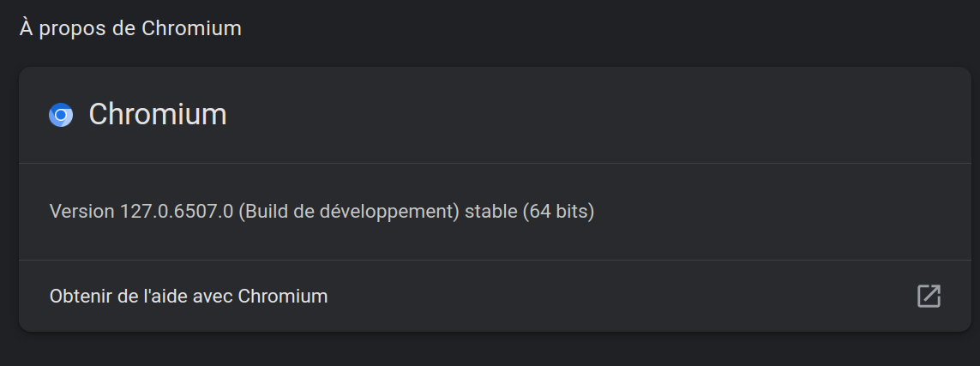Viewport: 980px width, 366px height.
Task: Click the "(Build" word in version row
Action: tap(263, 212)
